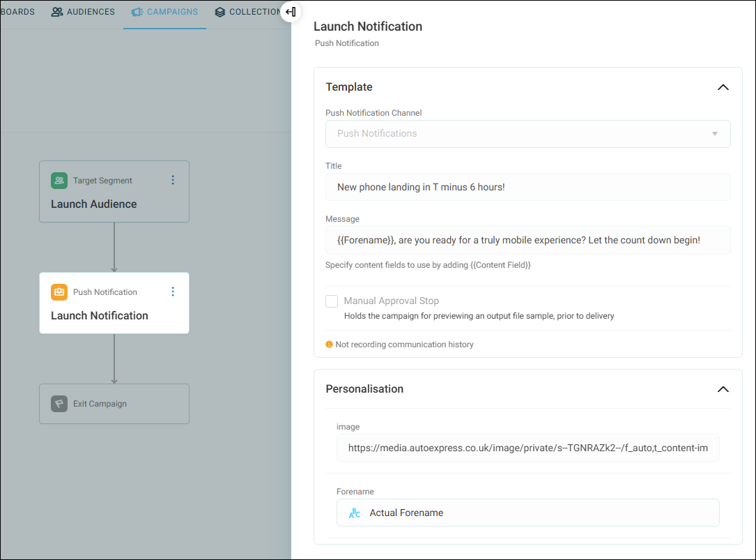Click 'Holds the campaign for previewing' description
Image resolution: width=756 pixels, height=560 pixels.
click(x=479, y=316)
